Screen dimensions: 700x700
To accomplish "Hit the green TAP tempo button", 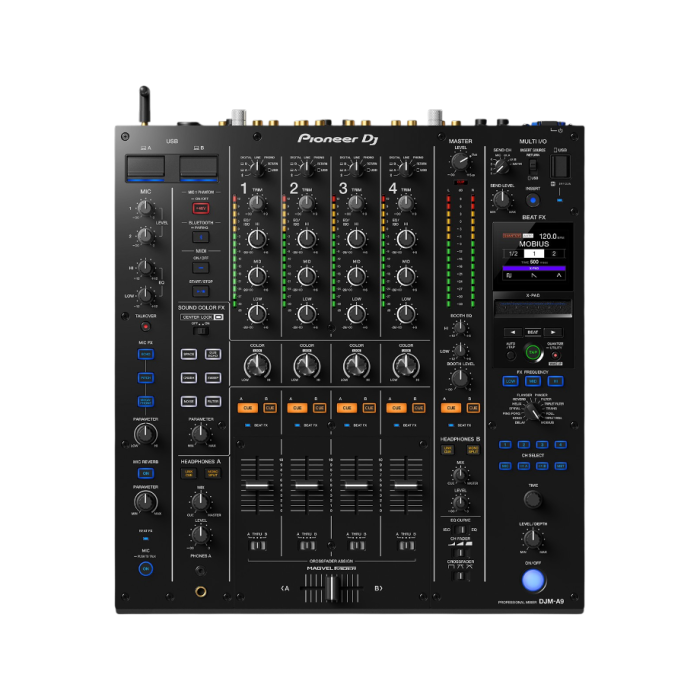I will tap(533, 352).
